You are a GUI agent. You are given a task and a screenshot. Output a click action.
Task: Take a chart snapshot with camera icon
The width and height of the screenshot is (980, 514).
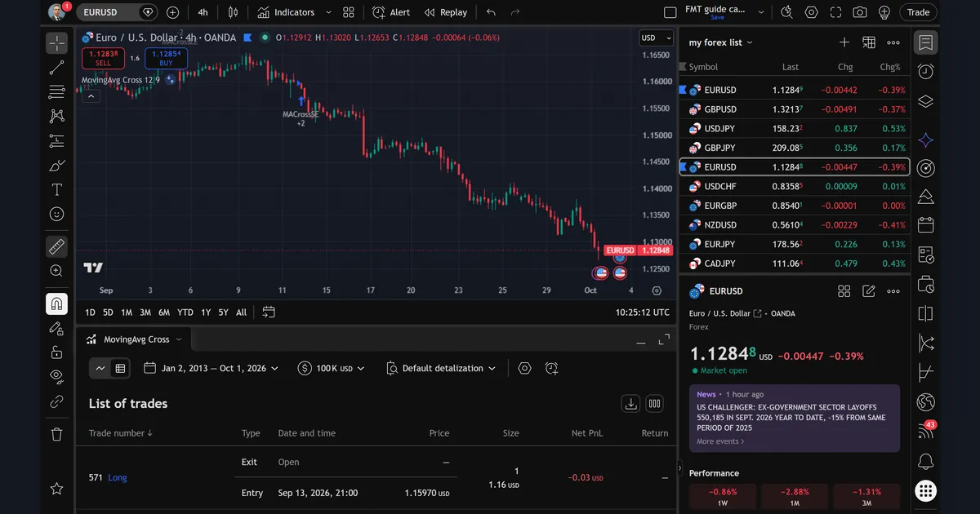[x=860, y=12]
